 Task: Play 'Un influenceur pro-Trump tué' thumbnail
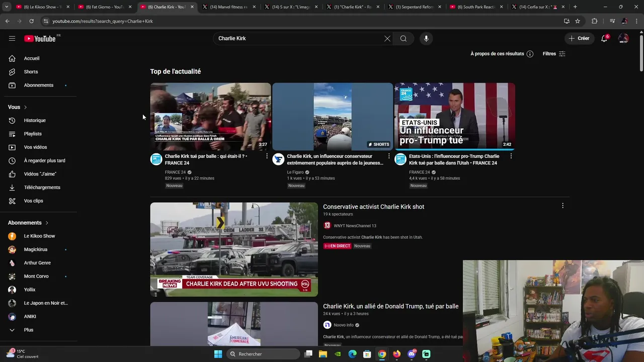[x=455, y=117]
